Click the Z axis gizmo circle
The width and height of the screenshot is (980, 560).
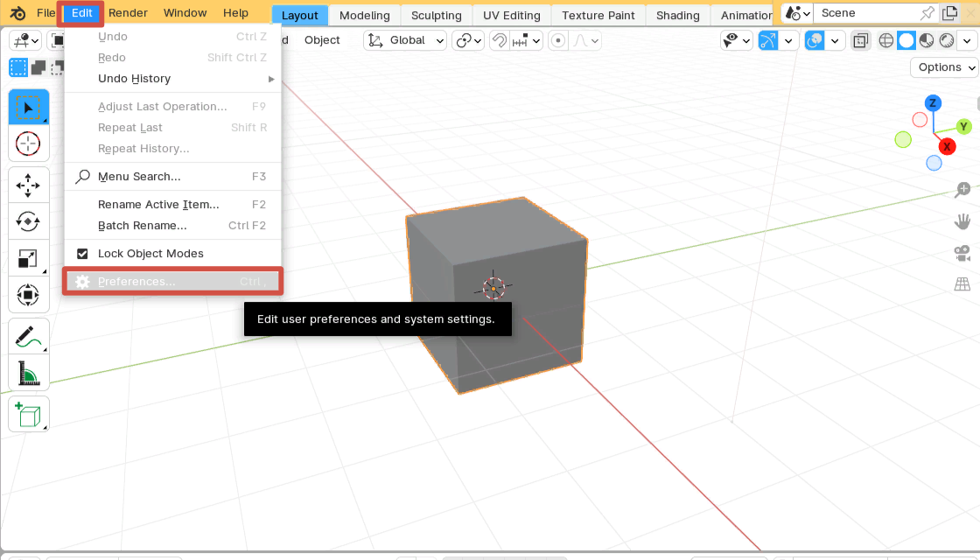933,103
